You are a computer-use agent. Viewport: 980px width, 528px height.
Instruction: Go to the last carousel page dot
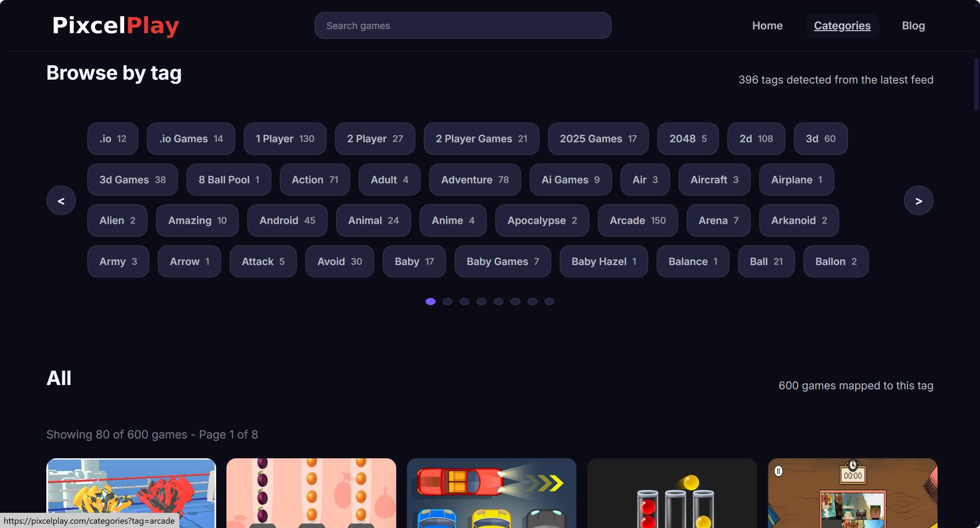point(549,302)
